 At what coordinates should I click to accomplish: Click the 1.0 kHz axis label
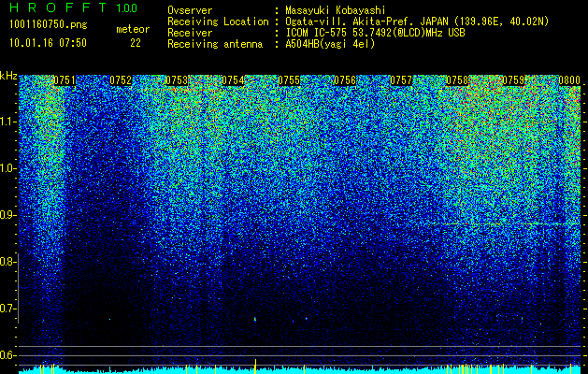(7, 169)
